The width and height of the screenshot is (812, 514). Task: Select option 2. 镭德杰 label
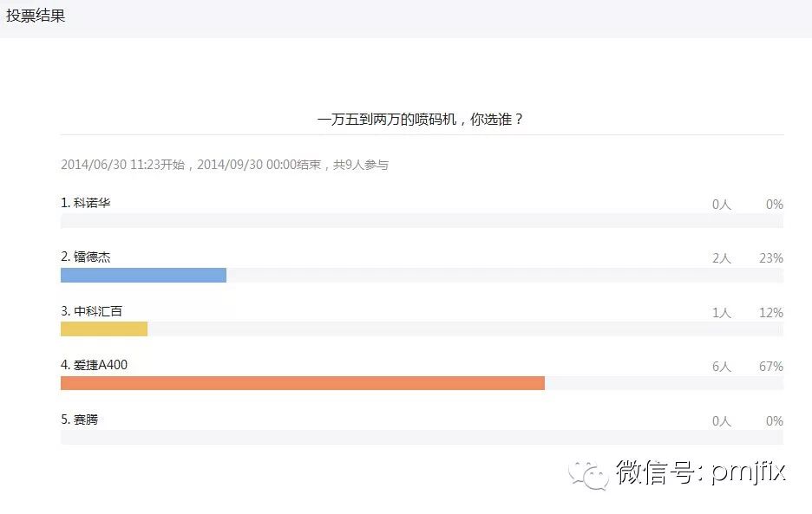85,257
